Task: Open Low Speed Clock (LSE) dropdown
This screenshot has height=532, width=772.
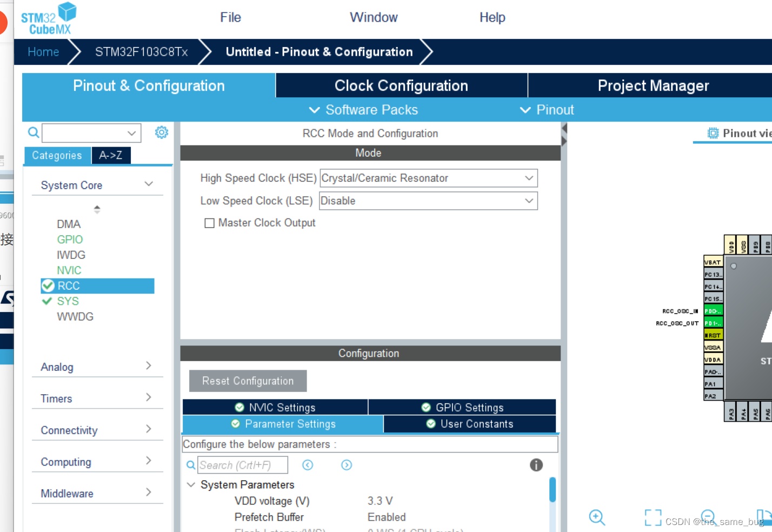Action: coord(429,201)
